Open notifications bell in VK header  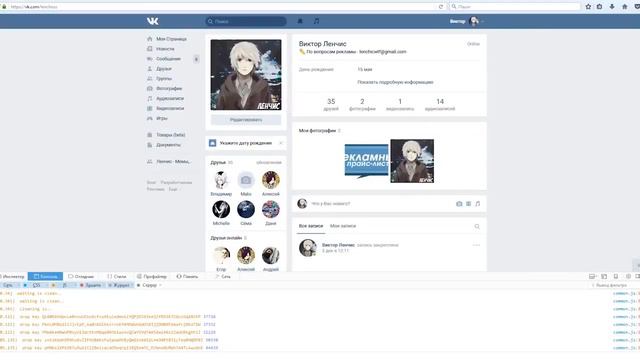[x=300, y=21]
